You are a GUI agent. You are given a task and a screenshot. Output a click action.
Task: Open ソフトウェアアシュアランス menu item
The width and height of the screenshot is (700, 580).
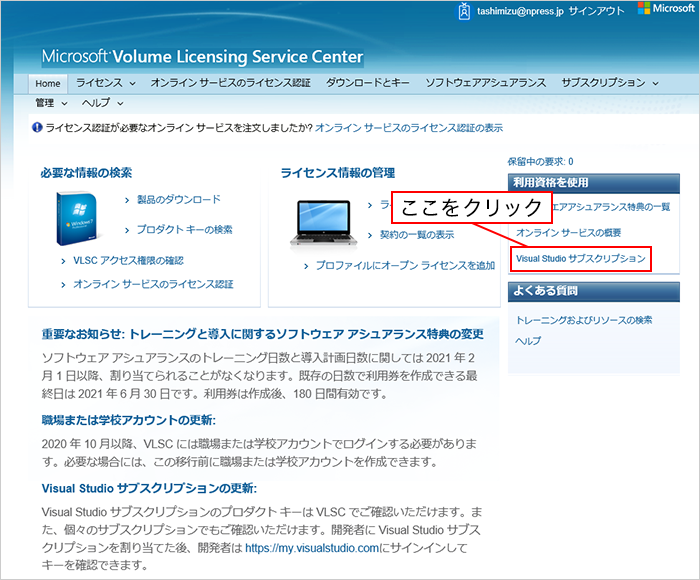486,83
